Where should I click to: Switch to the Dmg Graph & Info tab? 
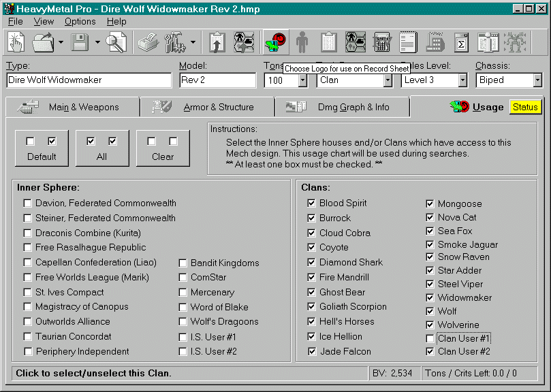343,107
